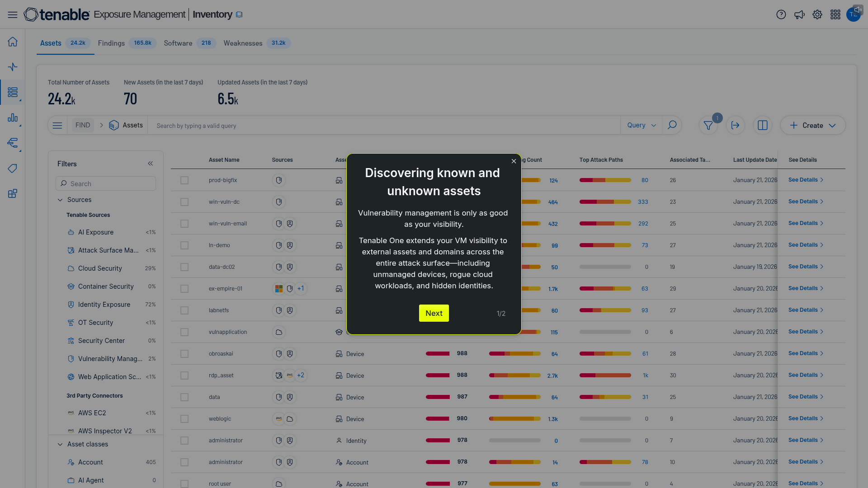Viewport: 868px width, 488px height.
Task: Select the win-vuln-email row checkbox
Action: (184, 224)
